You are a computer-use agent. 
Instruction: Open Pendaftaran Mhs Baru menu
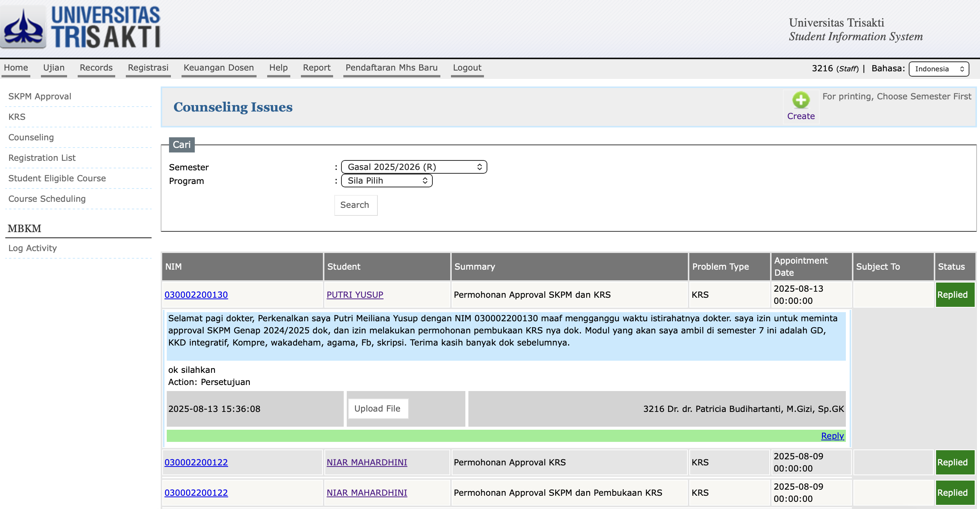(x=391, y=68)
